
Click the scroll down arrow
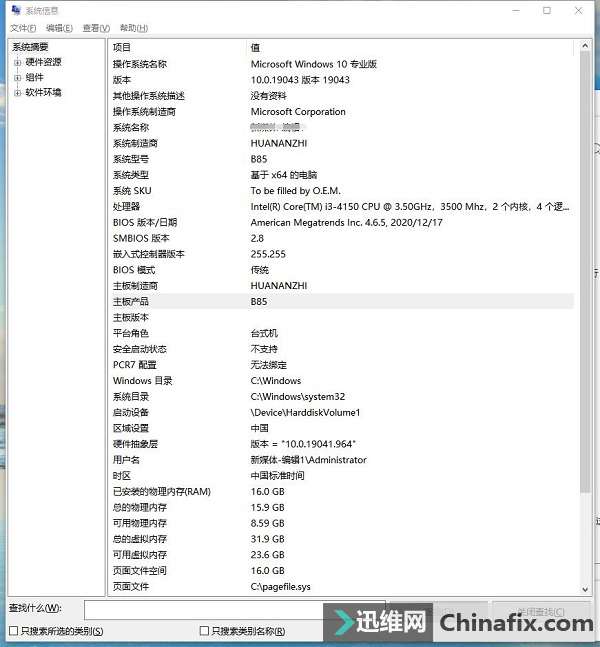click(585, 589)
